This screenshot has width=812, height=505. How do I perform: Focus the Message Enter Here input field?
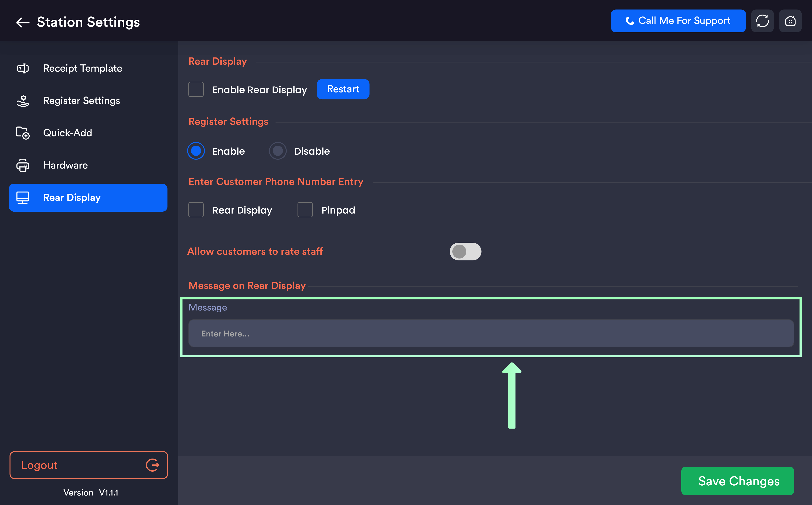click(491, 333)
